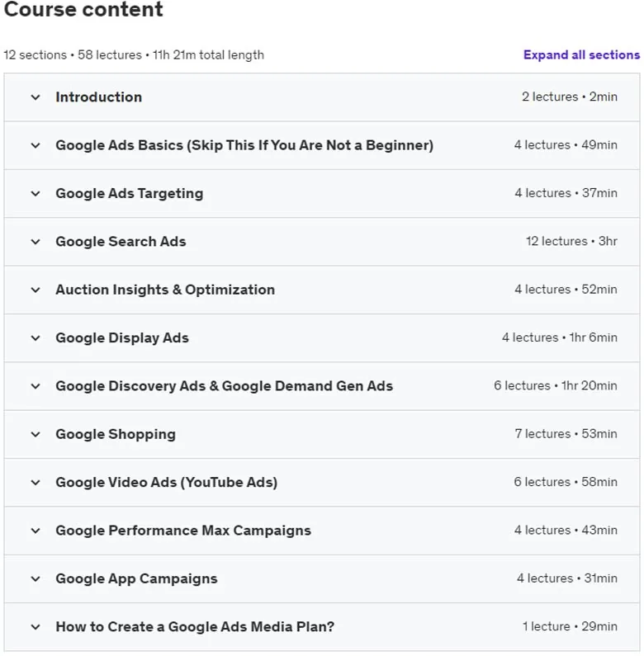The image size is (644, 656).
Task: Open How to Create a Google Ads Media Plan title
Action: [x=195, y=627]
